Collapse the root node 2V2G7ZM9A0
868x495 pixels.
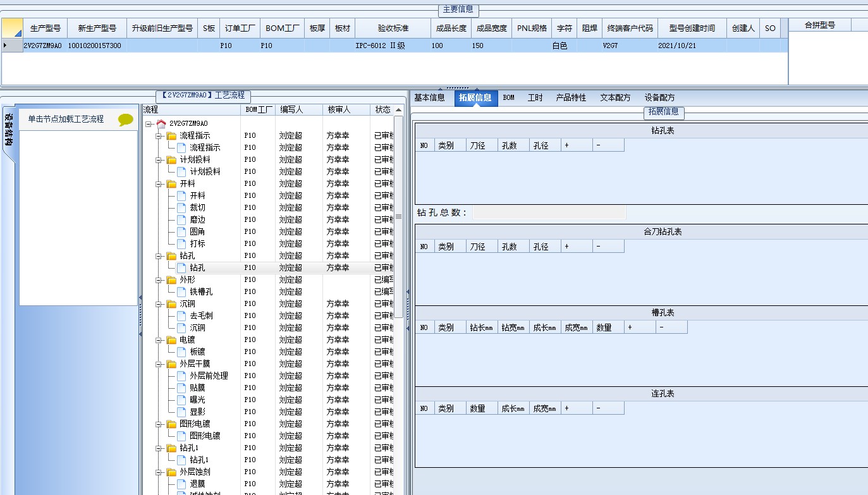pyautogui.click(x=149, y=124)
